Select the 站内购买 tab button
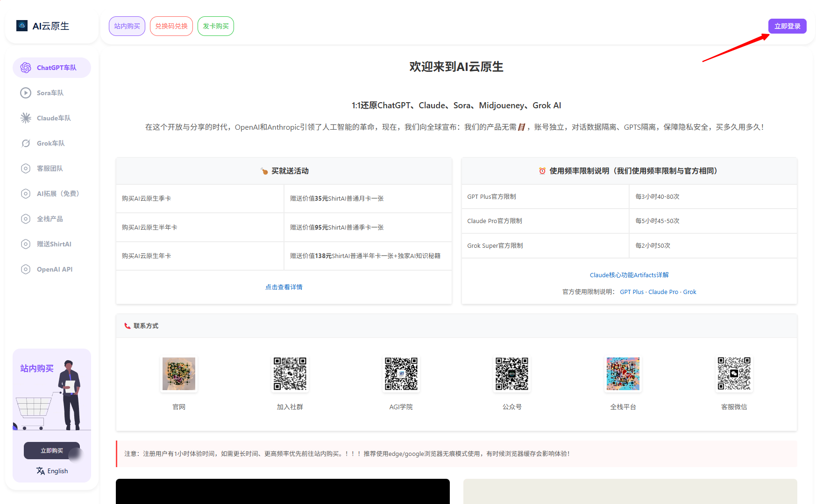Image resolution: width=816 pixels, height=504 pixels. point(127,26)
